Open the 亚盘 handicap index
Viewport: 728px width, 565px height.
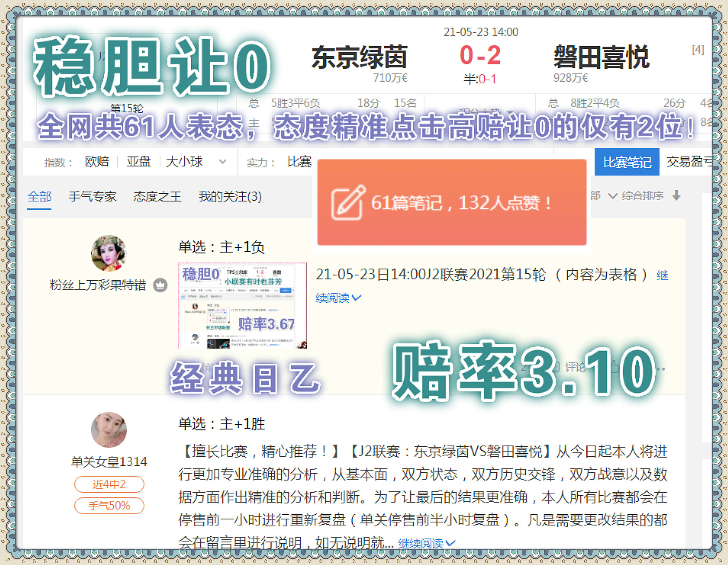point(139,161)
